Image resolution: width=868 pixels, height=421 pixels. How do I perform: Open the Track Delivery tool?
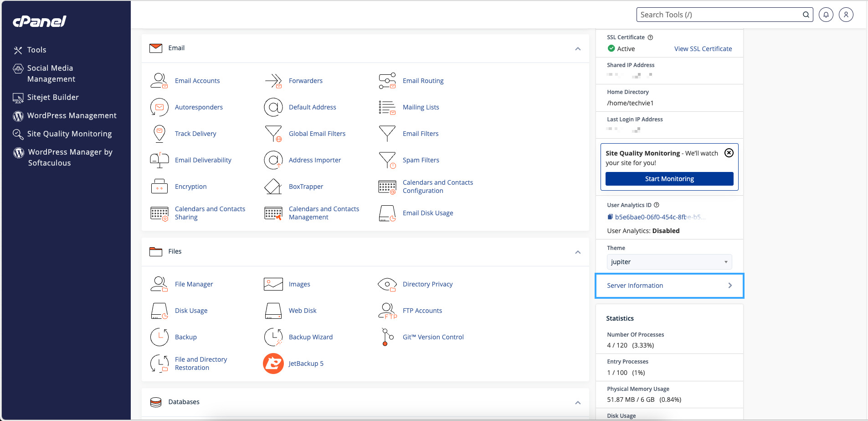[195, 133]
